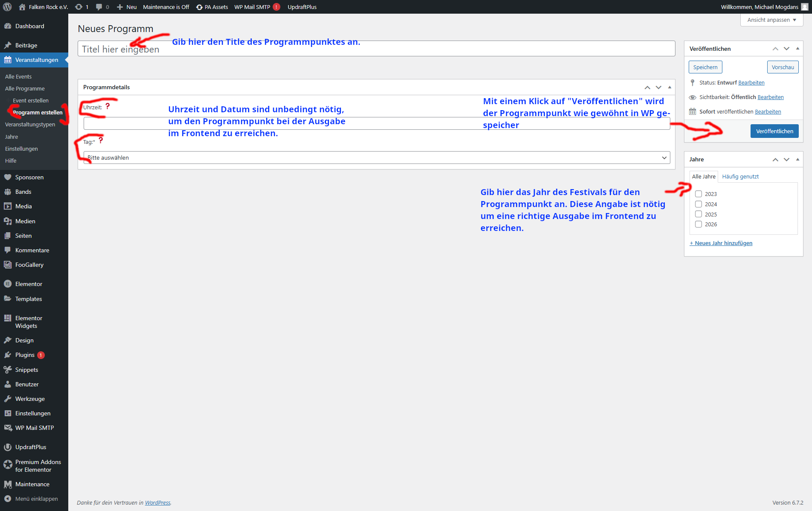Enable the 2026 year checkbox
Screen dimensions: 812x511
pyautogui.click(x=698, y=224)
